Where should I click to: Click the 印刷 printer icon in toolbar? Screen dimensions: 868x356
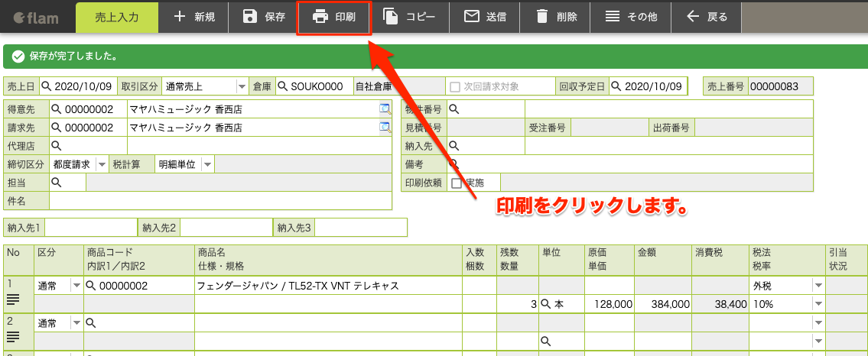point(320,17)
